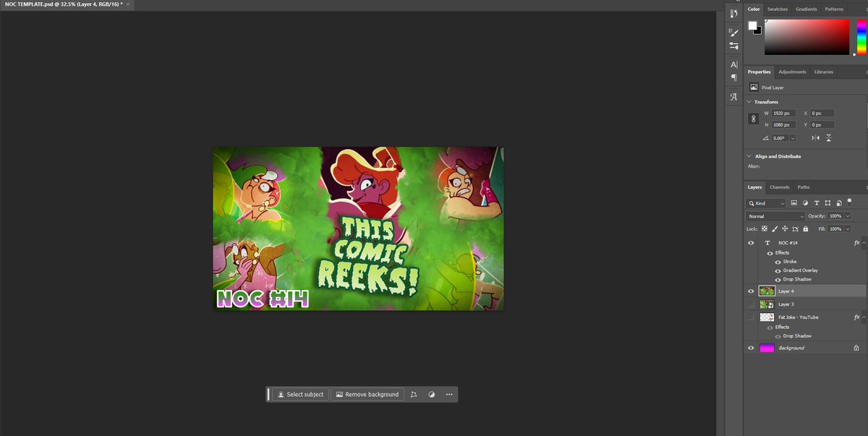Enable the pixel layer filter in Layers panel

point(793,203)
